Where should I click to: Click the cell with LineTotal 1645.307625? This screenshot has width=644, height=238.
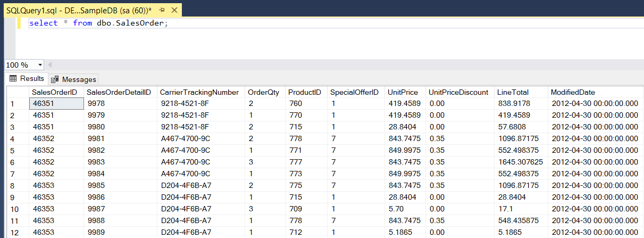click(520, 162)
